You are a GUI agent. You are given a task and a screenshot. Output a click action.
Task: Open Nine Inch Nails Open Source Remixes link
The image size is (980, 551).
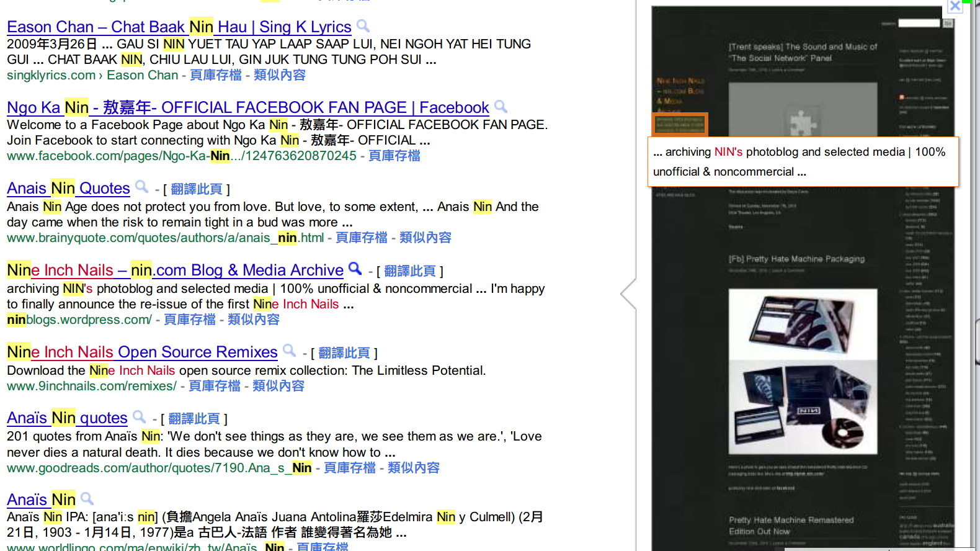point(142,352)
